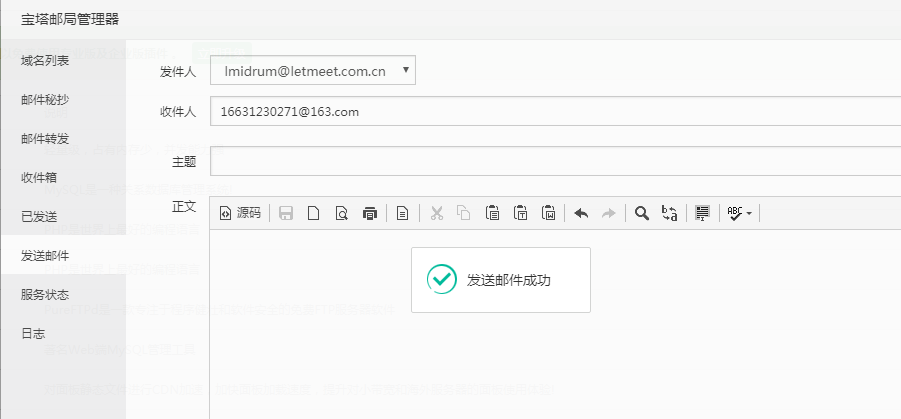Open the Preview page icon
This screenshot has height=419, width=901.
[x=342, y=213]
